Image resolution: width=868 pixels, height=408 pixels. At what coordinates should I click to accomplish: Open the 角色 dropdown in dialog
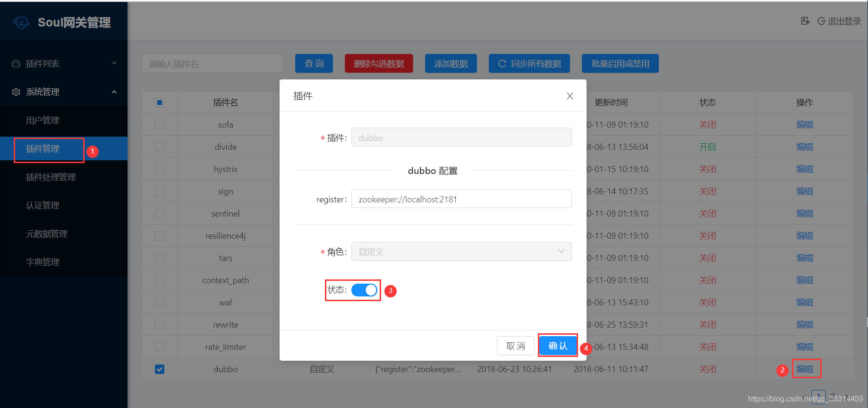click(x=461, y=252)
